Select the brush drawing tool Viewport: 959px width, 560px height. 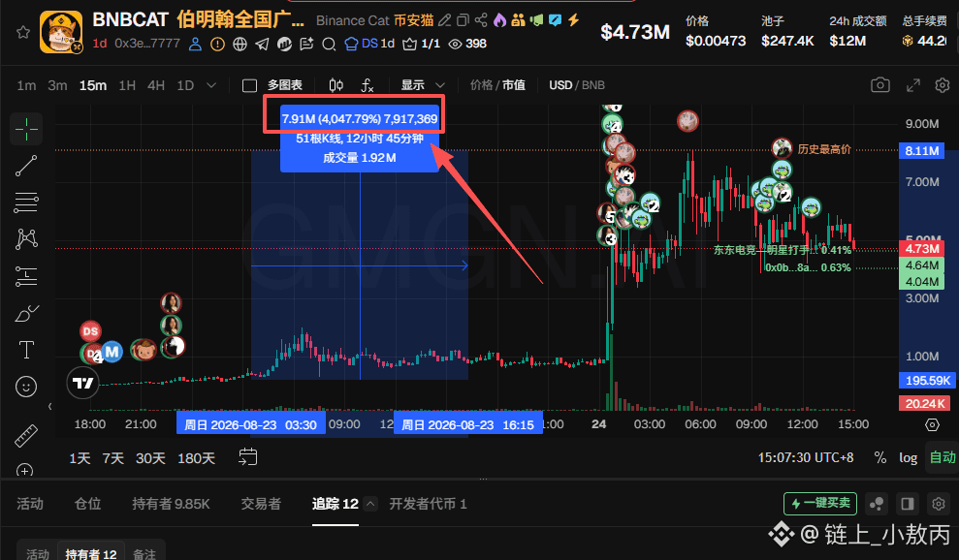pos(26,314)
